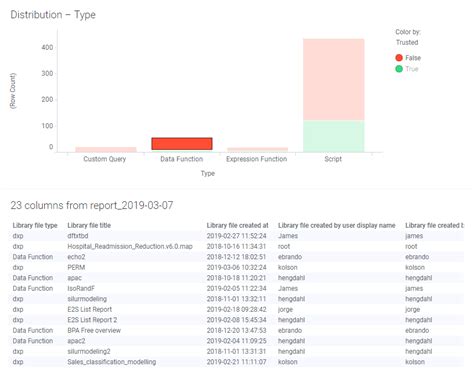Select Hospital_Readmission_Reduction.v6.0.map cell
The width and height of the screenshot is (474, 372).
coord(130,246)
